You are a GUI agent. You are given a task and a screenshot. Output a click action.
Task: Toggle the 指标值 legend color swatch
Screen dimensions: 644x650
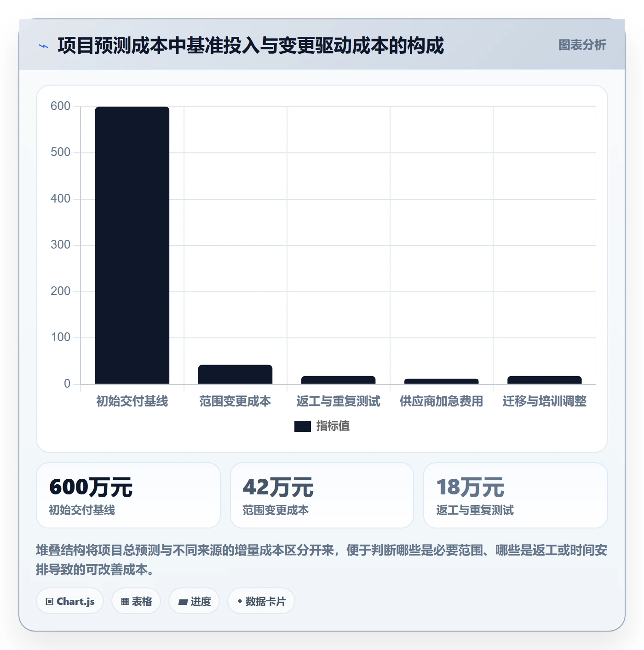click(x=302, y=426)
